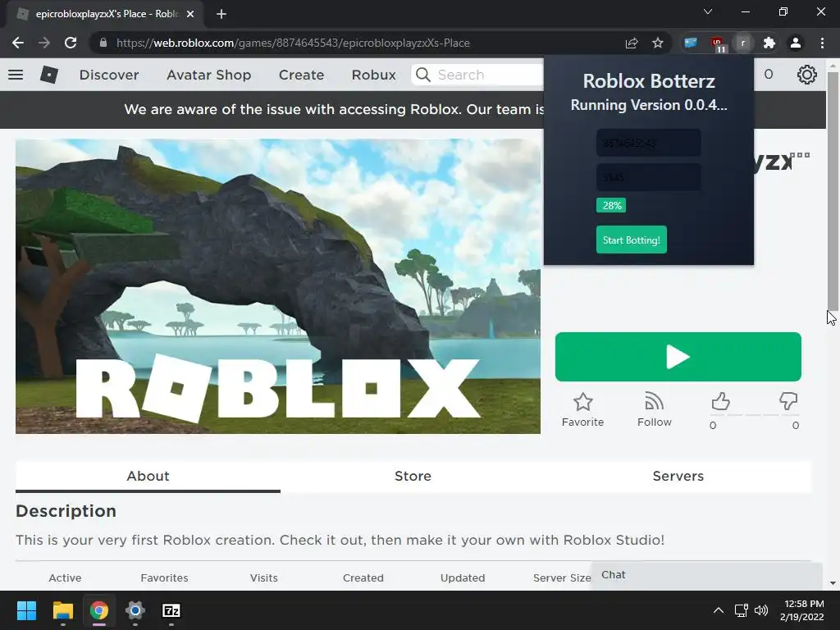Open a new browser tab
This screenshot has width=840, height=630.
[221, 14]
